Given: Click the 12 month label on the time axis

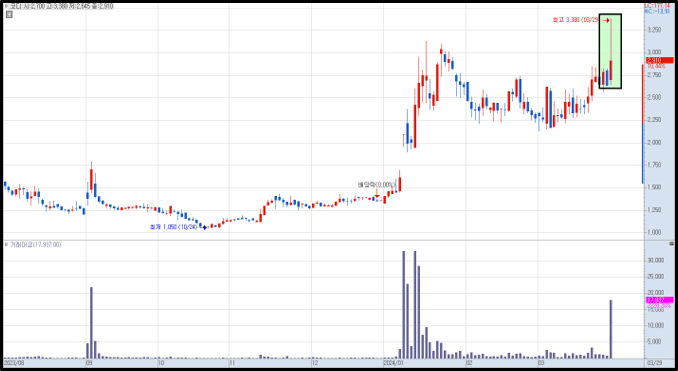Looking at the screenshot, I should (314, 363).
